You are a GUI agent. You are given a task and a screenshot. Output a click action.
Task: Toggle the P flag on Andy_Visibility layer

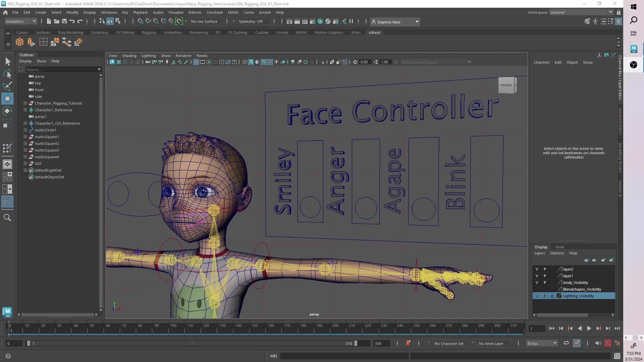tap(545, 283)
